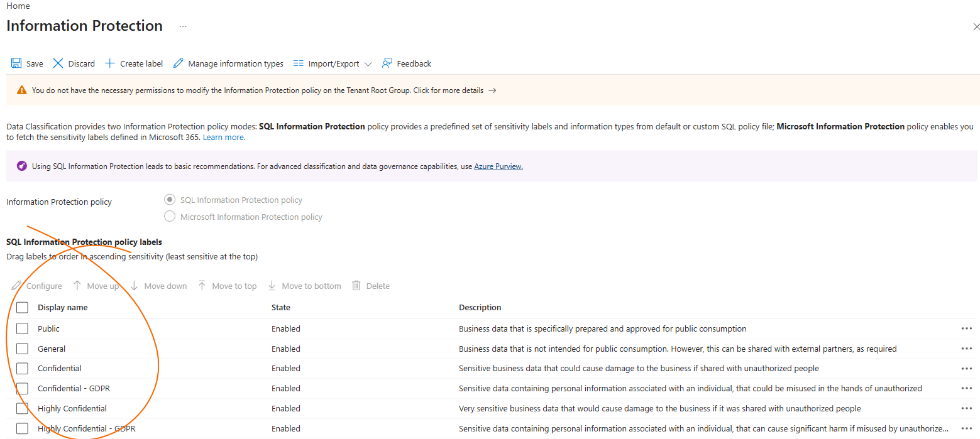Viewport: 980px width, 439px height.
Task: Click the Configure pencil icon
Action: pos(16,286)
